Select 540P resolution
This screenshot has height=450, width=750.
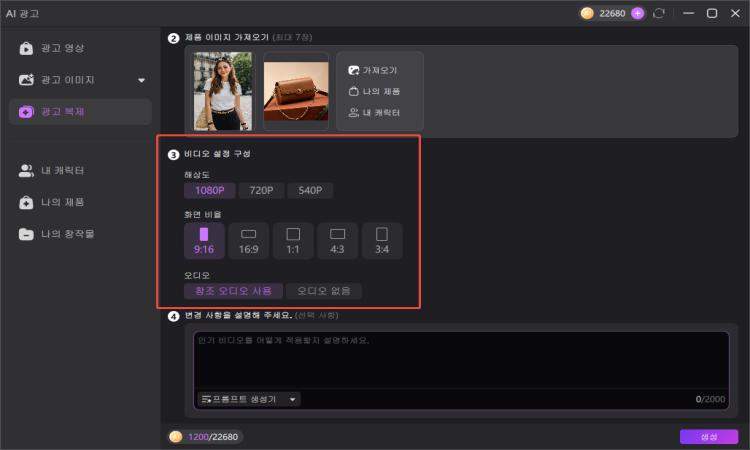coord(310,190)
